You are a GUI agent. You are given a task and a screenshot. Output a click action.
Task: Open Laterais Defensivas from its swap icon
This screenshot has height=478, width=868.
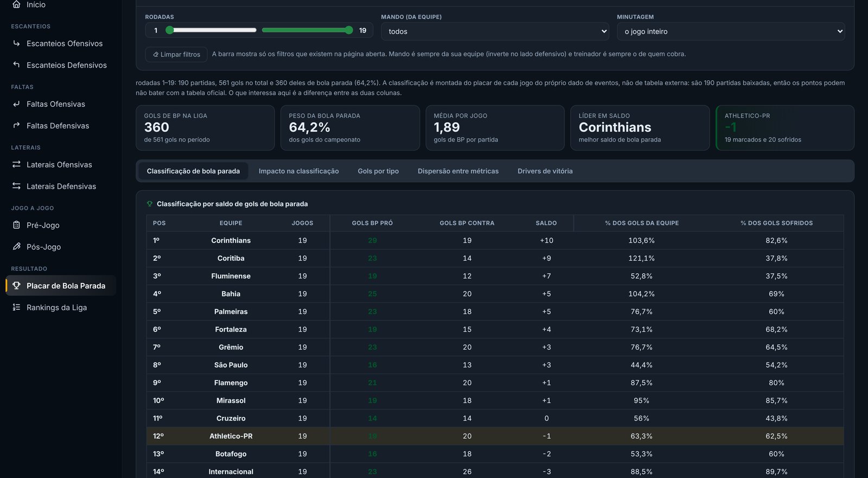tap(16, 186)
